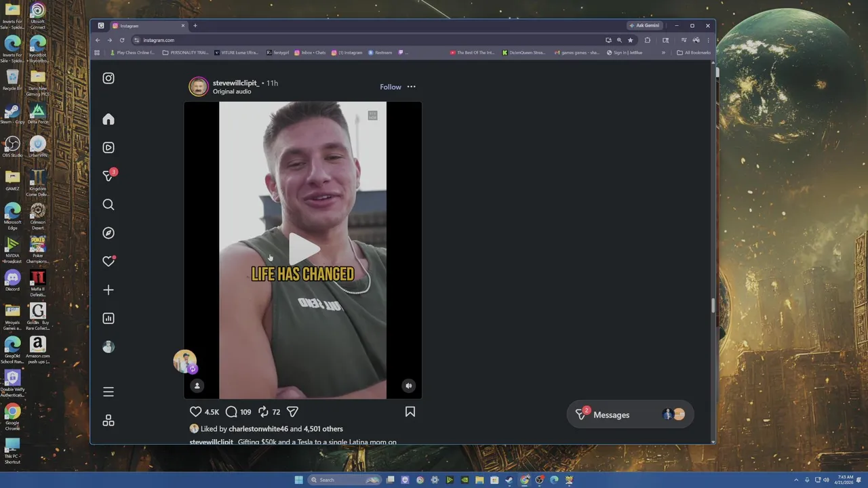This screenshot has height=488, width=868.
Task: Open comments on the post
Action: 231,411
